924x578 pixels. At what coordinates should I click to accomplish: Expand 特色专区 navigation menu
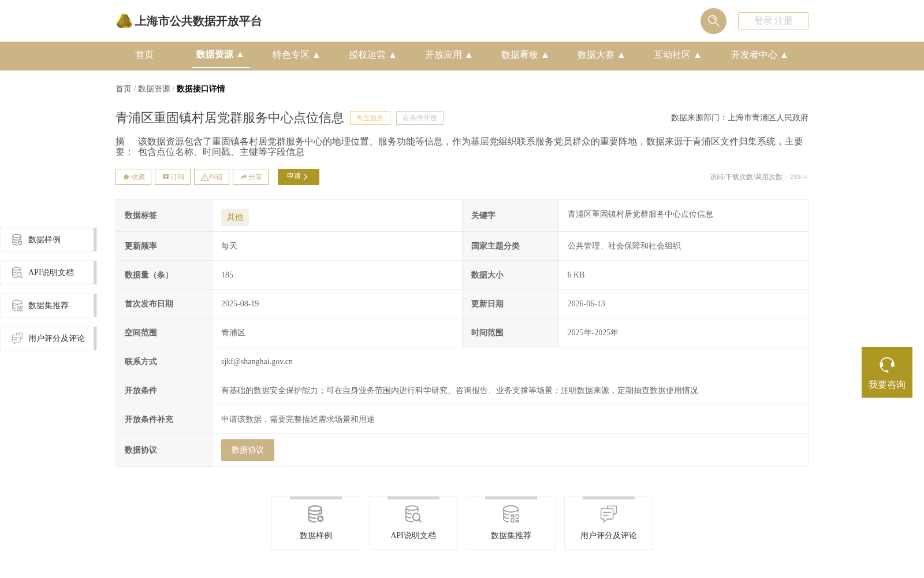tap(296, 55)
